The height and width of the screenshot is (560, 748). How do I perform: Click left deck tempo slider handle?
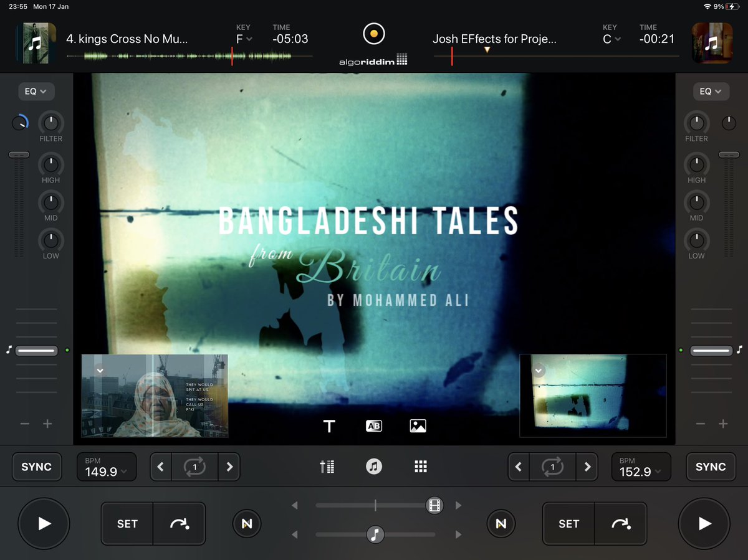click(x=36, y=351)
